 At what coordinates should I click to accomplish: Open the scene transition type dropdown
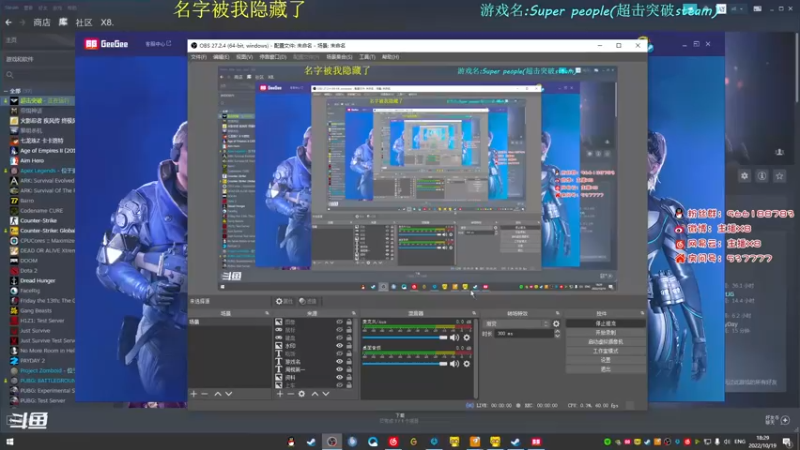click(x=517, y=324)
